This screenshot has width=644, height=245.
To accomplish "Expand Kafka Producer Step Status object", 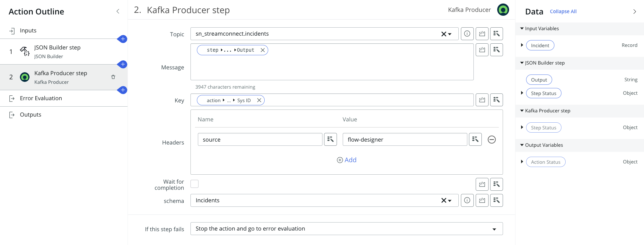I will 522,127.
